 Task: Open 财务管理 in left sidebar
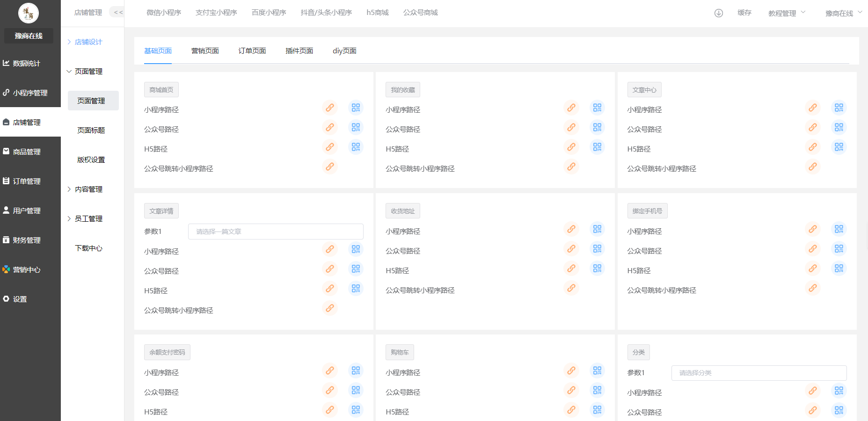pos(30,240)
